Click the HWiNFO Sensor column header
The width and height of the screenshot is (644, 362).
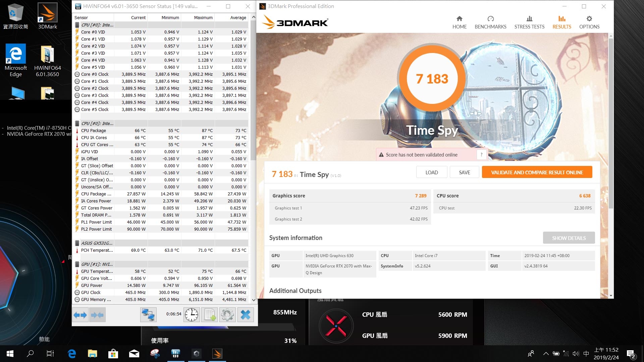point(93,17)
